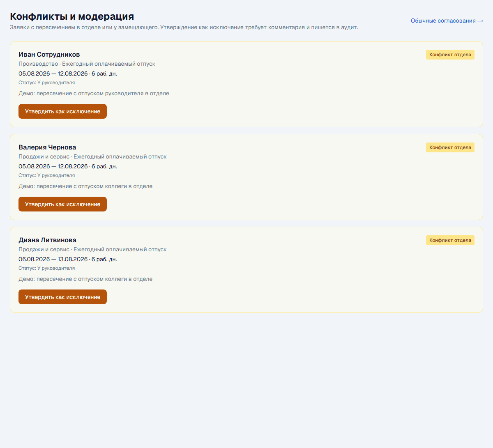Click Валерия Чернова's date range 05.08.2026 — 12.08.2026
The image size is (493, 448).
(x=53, y=167)
